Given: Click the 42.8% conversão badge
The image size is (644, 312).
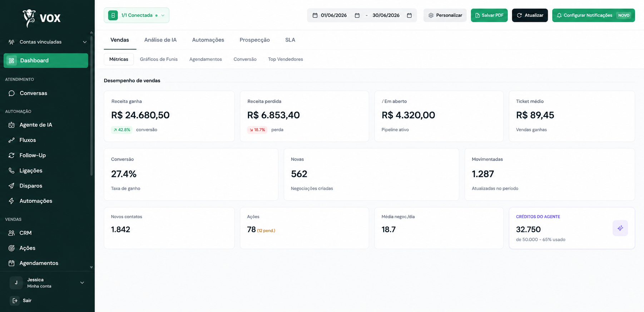Looking at the screenshot, I should pyautogui.click(x=122, y=130).
